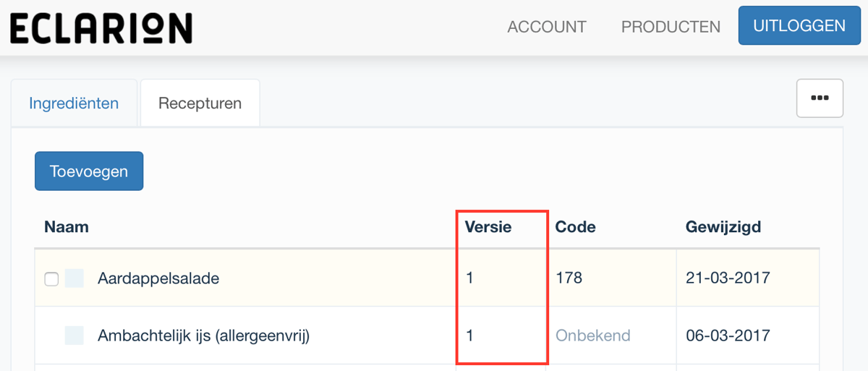This screenshot has height=371, width=868.
Task: Open the ACCOUNT menu item
Action: (x=547, y=27)
